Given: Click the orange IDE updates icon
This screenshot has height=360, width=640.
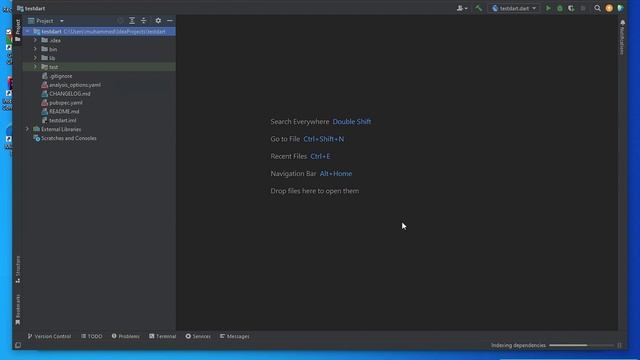Looking at the screenshot, I should [609, 8].
